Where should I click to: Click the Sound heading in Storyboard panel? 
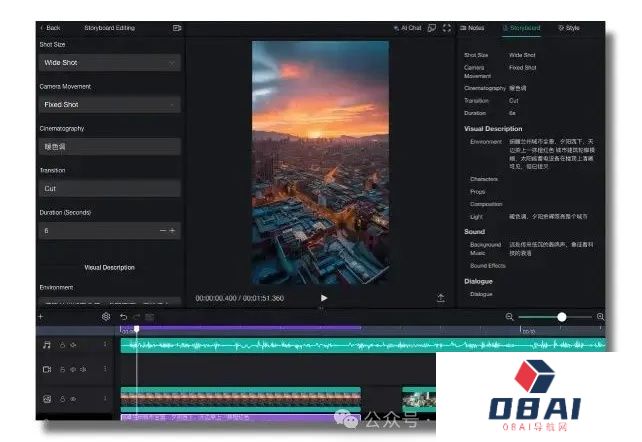(475, 232)
